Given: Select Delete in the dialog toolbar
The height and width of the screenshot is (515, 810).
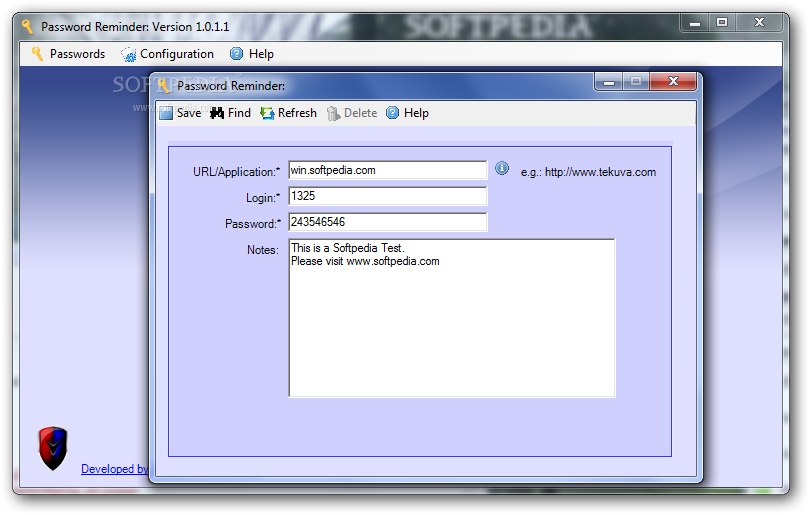Looking at the screenshot, I should pos(352,113).
